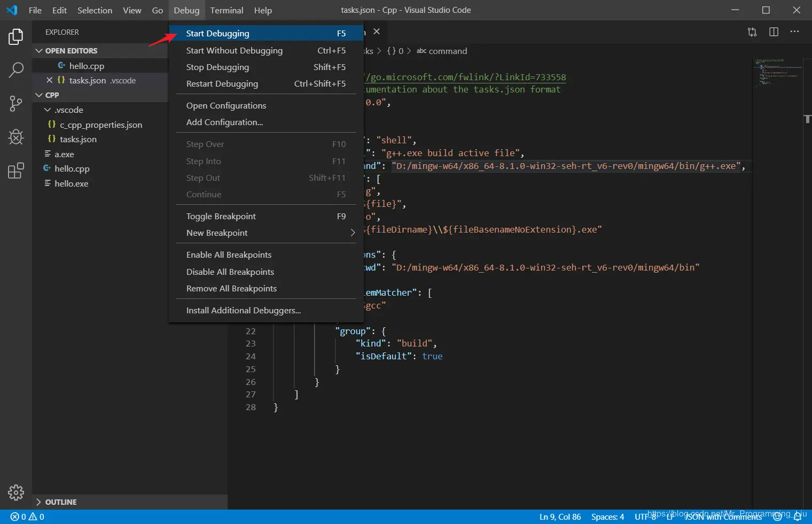Open the Debug bug icon in activity bar
This screenshot has height=524, width=812.
16,137
